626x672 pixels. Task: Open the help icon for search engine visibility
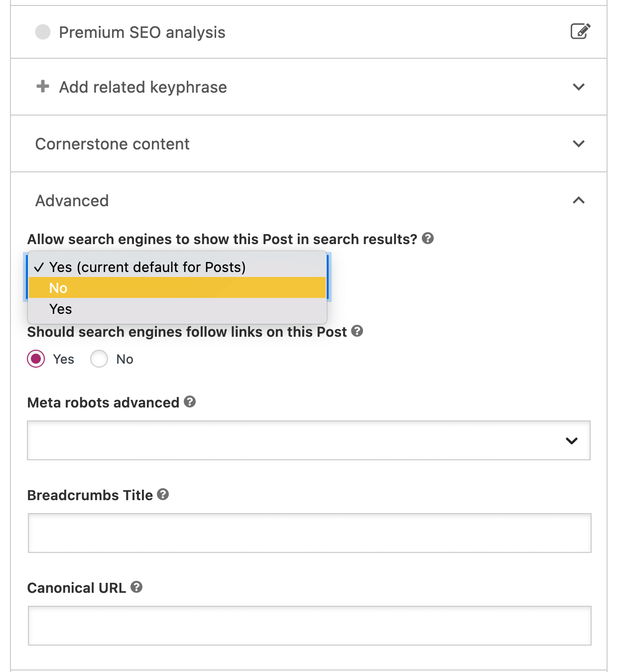click(428, 238)
